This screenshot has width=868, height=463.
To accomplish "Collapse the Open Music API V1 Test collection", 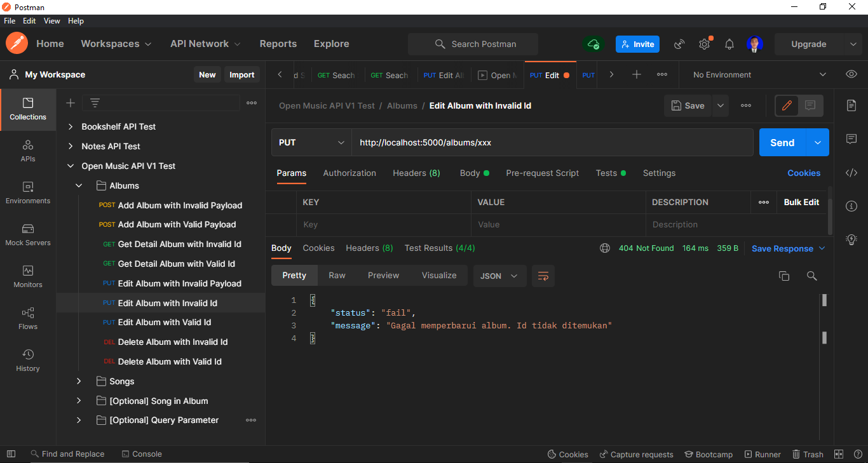I will click(x=71, y=166).
